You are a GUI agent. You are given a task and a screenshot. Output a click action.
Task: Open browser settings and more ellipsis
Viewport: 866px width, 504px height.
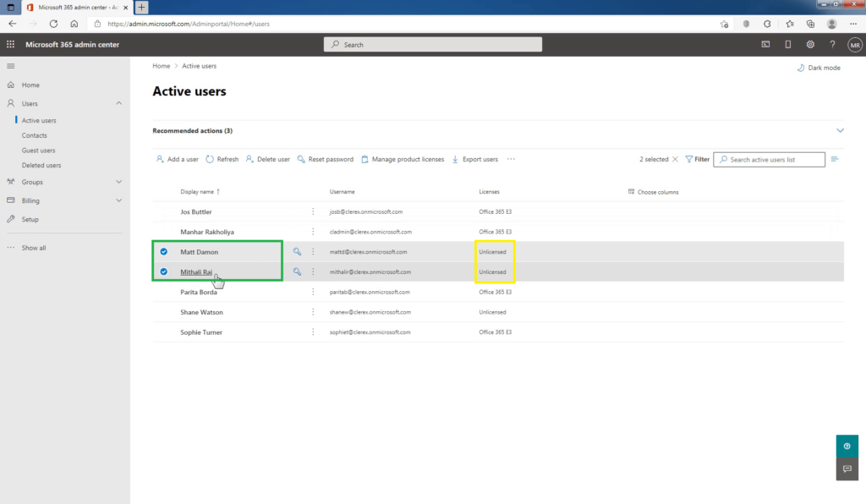point(853,24)
